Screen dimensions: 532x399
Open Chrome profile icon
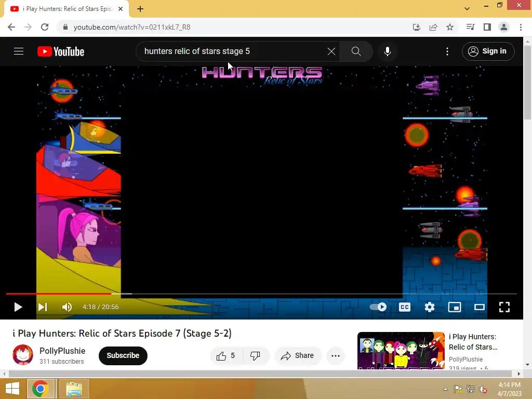(504, 27)
